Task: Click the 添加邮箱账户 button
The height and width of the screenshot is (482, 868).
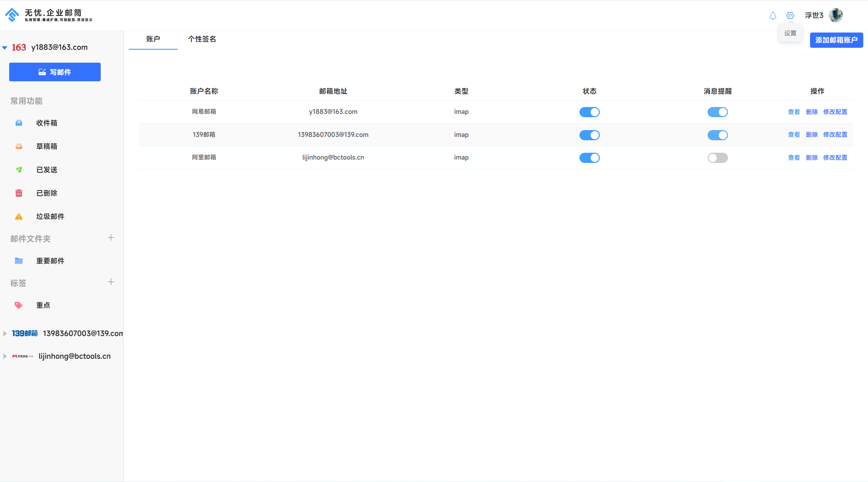Action: pos(836,40)
